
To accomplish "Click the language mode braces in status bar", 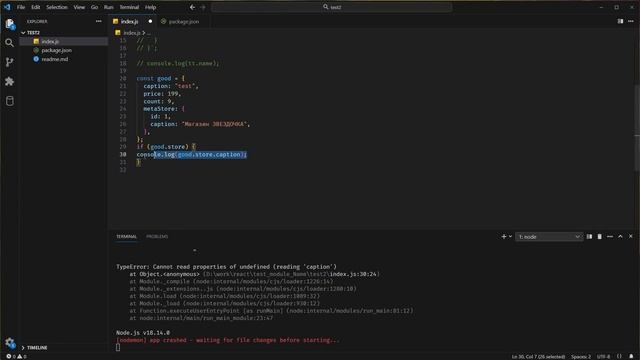I will pos(619,356).
